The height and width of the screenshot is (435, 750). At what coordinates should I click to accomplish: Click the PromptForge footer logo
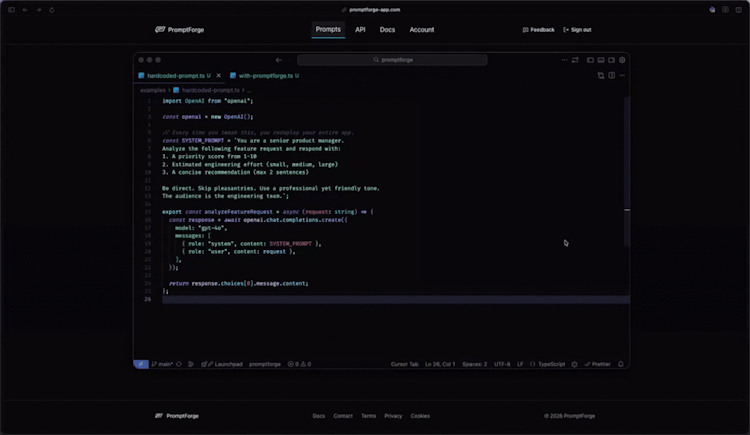pyautogui.click(x=176, y=416)
